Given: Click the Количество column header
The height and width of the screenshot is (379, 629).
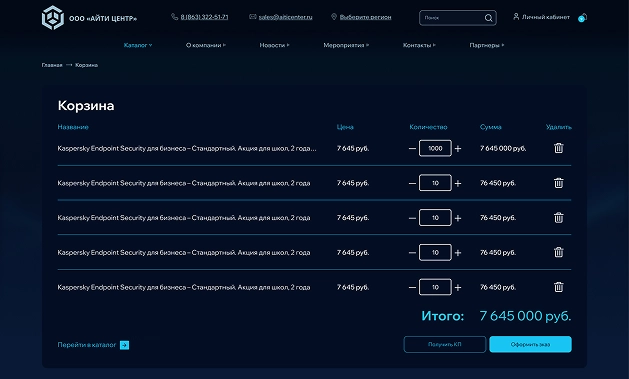Looking at the screenshot, I should [428, 127].
